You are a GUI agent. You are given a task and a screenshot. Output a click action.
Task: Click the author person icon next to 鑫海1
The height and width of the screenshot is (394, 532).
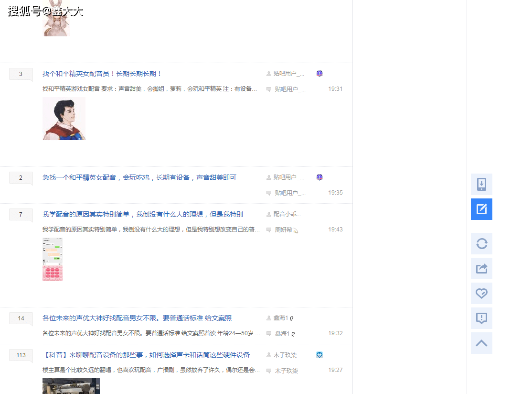269,317
